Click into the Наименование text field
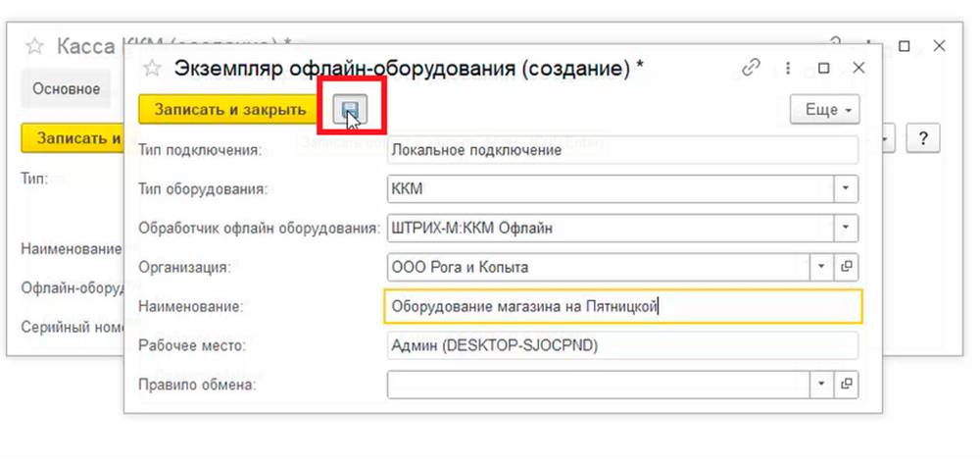The height and width of the screenshot is (465, 980). [x=622, y=306]
